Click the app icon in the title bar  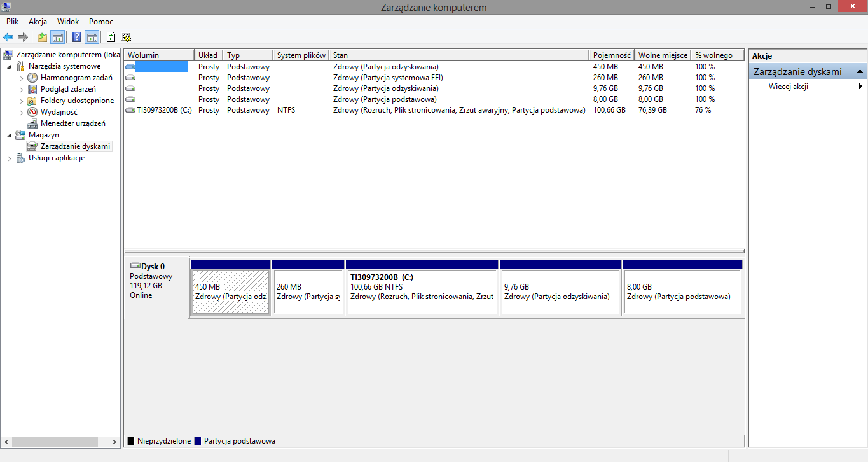pos(6,6)
